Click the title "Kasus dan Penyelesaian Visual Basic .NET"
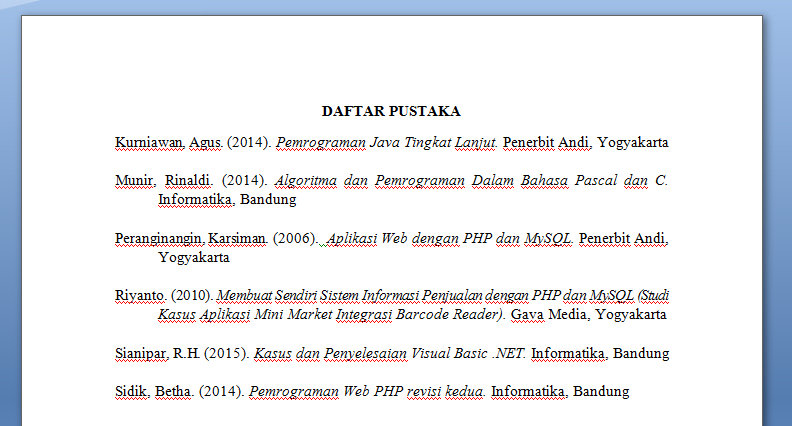Screen dimensions: 792x426 (x=389, y=353)
